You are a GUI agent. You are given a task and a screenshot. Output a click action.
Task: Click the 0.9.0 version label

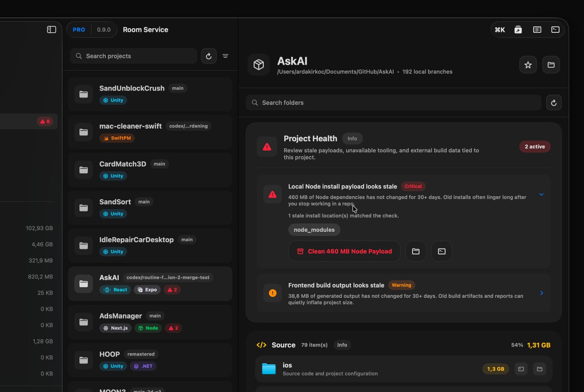pyautogui.click(x=103, y=30)
